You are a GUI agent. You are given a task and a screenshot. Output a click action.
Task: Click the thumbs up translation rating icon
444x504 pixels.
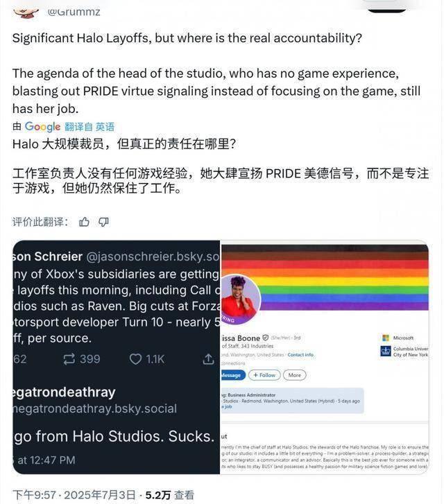[x=85, y=222]
